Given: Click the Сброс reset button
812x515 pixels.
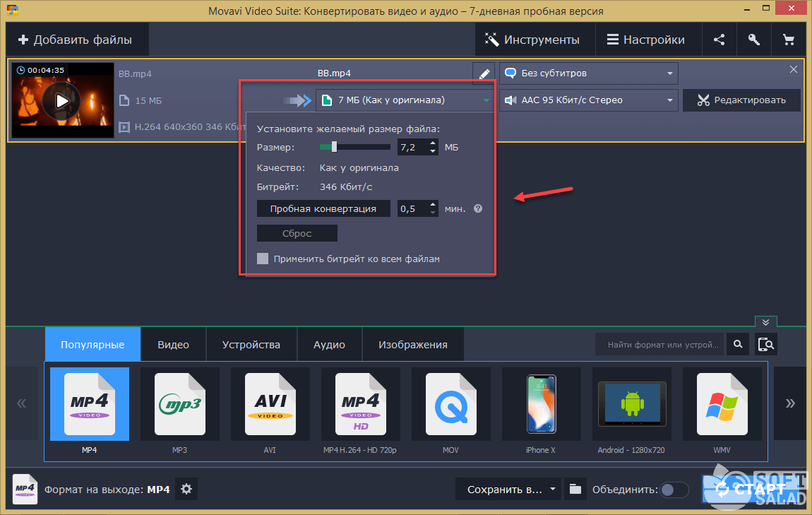Looking at the screenshot, I should 297,233.
